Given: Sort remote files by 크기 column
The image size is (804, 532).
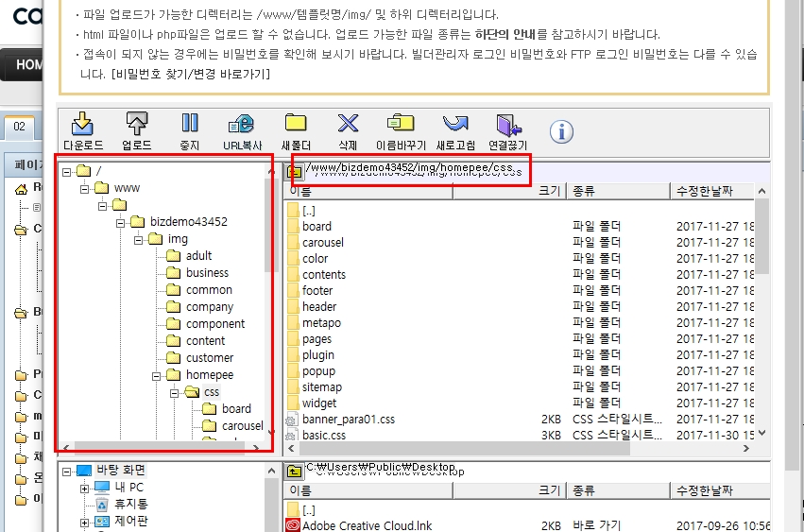Looking at the screenshot, I should coord(548,191).
